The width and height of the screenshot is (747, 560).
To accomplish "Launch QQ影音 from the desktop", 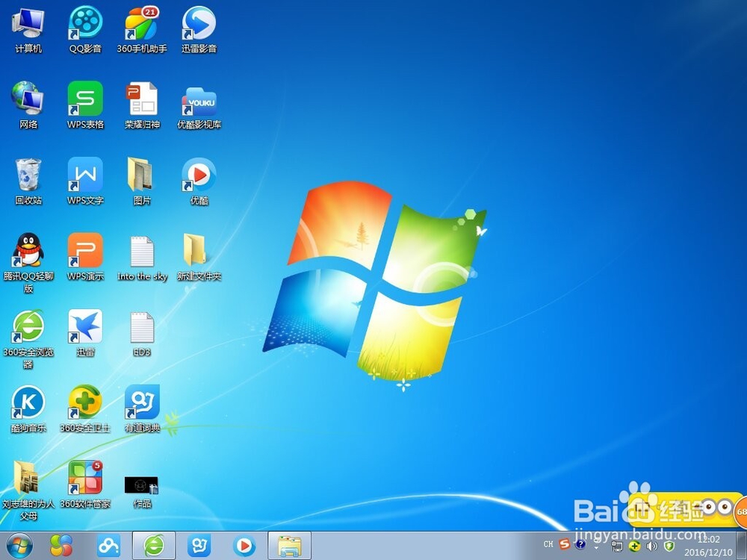I will click(x=85, y=30).
